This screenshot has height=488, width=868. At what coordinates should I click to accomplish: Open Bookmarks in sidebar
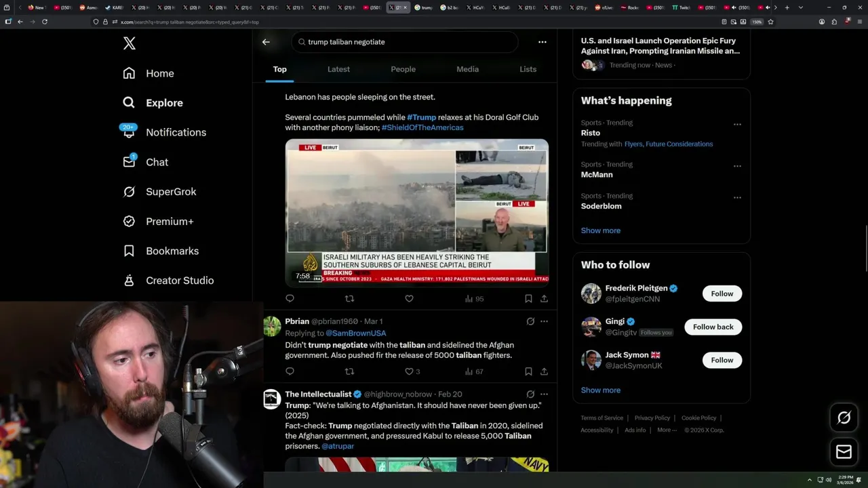161,251
